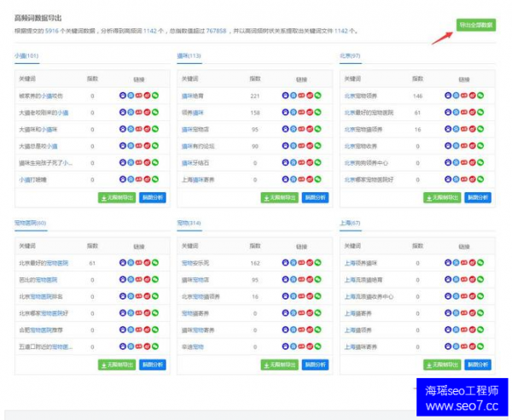
Task: Open the 北京宠物猫领养 link in 北京 panel
Action: click(x=364, y=130)
